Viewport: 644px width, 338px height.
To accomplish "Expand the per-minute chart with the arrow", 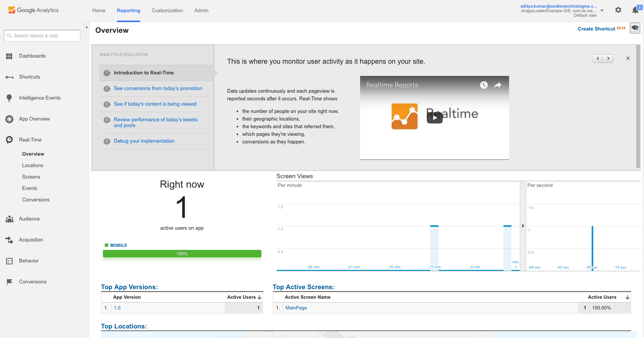I will [x=523, y=226].
